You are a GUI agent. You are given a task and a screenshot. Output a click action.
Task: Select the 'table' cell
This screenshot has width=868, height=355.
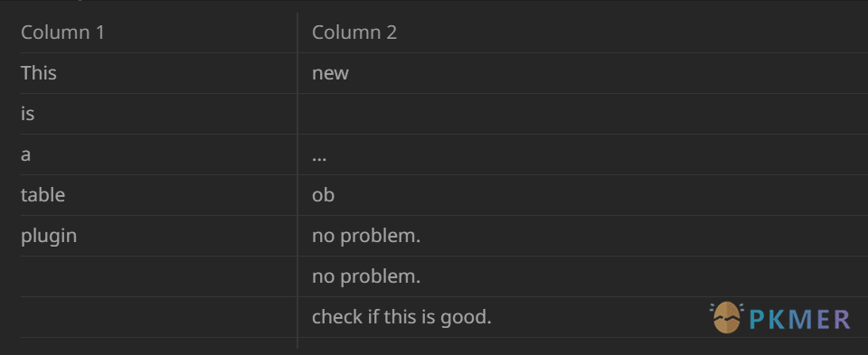click(x=159, y=195)
